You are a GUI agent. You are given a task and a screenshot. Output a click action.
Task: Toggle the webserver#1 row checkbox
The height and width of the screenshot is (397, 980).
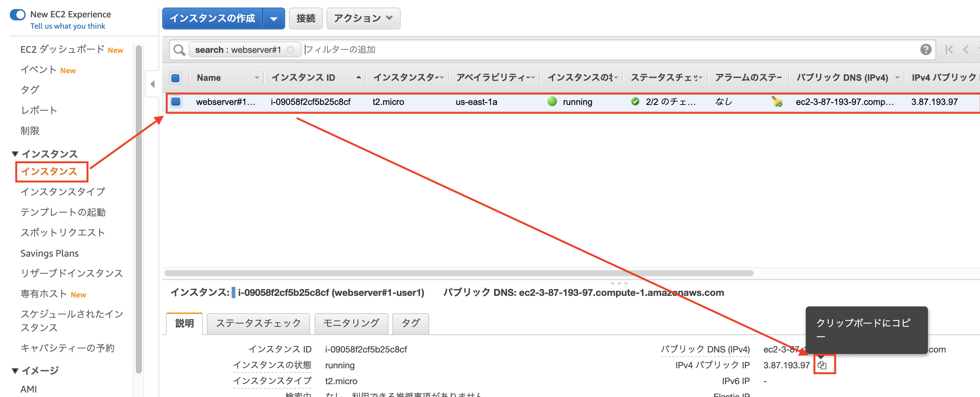pyautogui.click(x=176, y=102)
